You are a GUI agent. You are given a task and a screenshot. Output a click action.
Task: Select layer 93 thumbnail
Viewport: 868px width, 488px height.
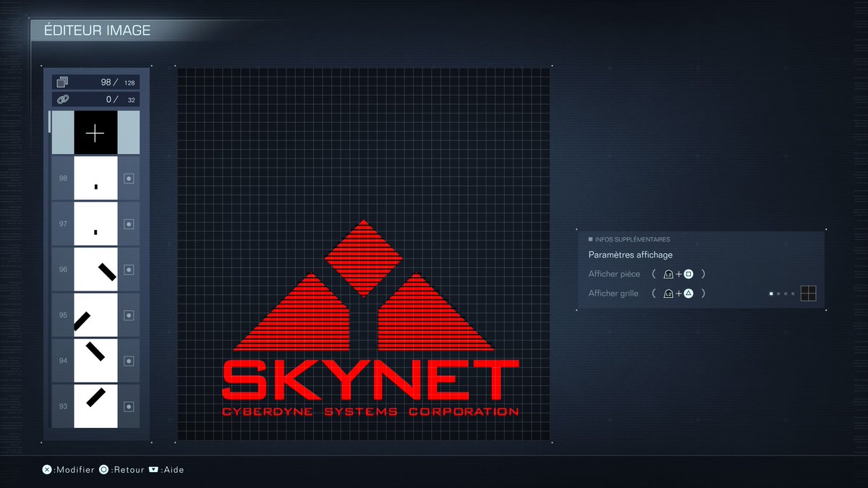pyautogui.click(x=95, y=406)
